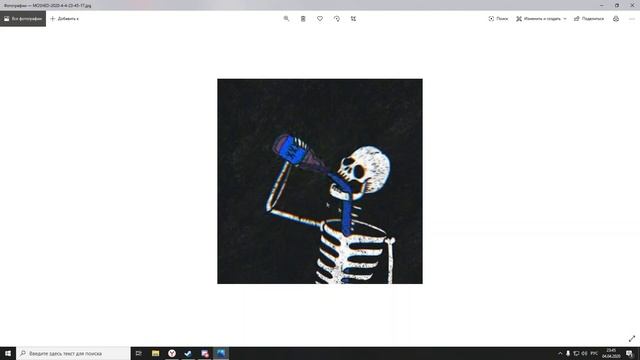Print the photo using printer icon
Image resolution: width=640 pixels, height=360 pixels.
click(616, 19)
